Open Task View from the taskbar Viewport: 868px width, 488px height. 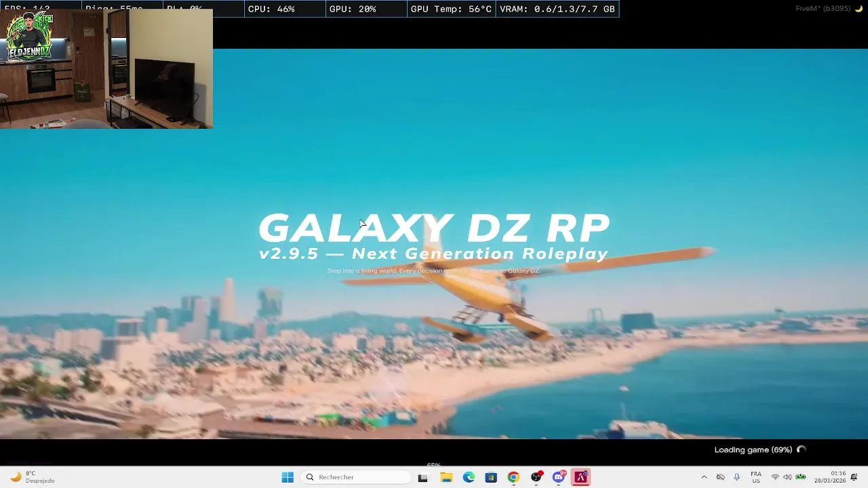[x=422, y=477]
